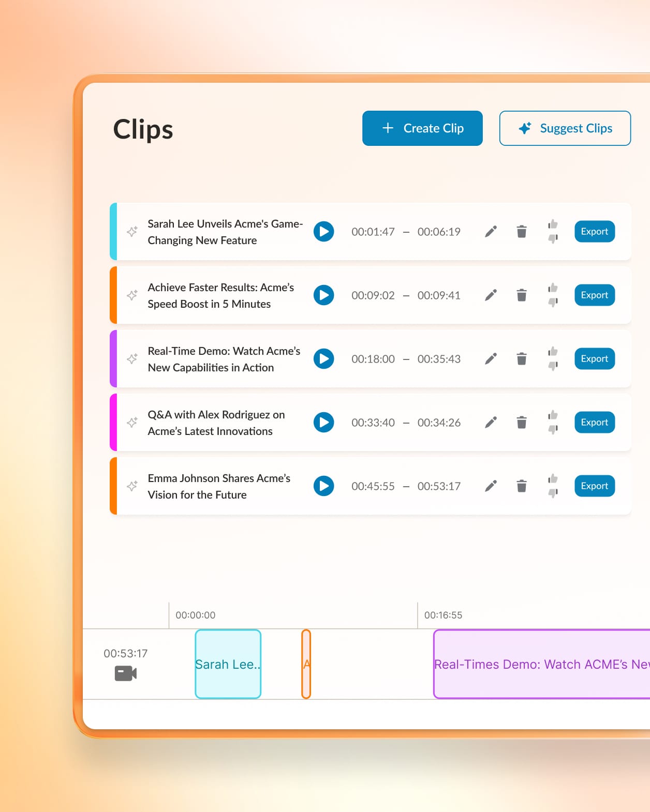
Task: Thumbs up the Real-Time Demo clip
Action: tap(553, 351)
